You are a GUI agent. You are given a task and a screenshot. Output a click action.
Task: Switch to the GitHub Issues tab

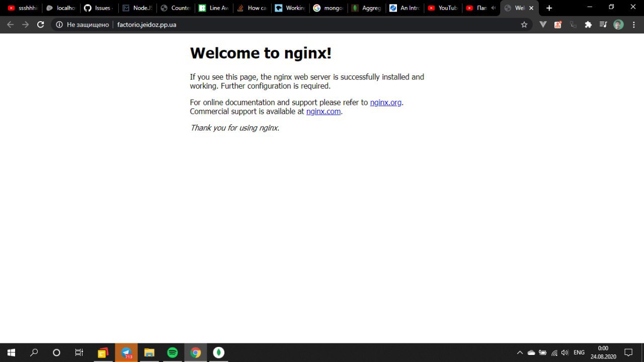click(99, 8)
